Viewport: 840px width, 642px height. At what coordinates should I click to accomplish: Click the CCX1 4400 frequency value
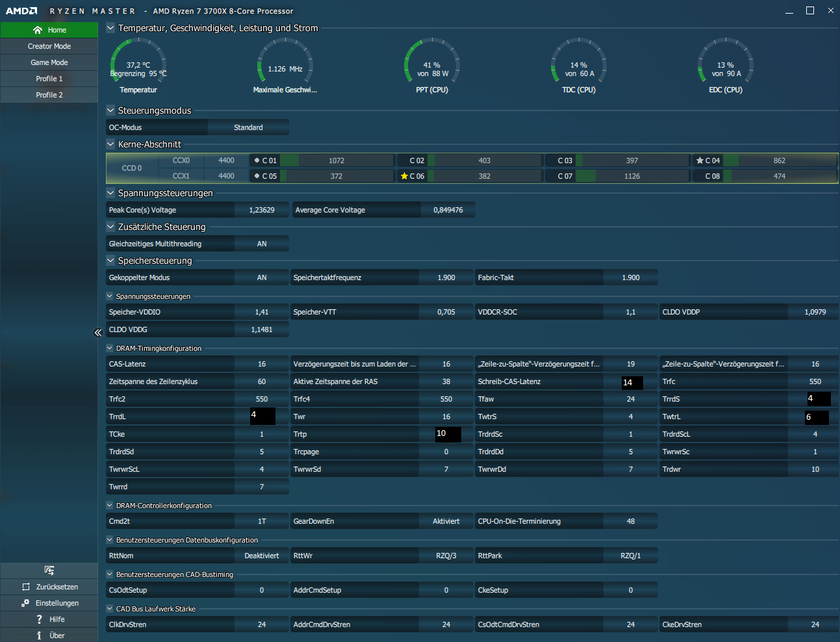tap(226, 176)
